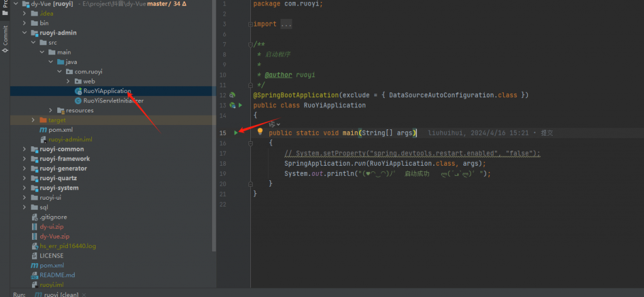Screen dimensions: 644x297
Task: Select the RuoYiServletInitializer class in project tree
Action: (x=113, y=100)
